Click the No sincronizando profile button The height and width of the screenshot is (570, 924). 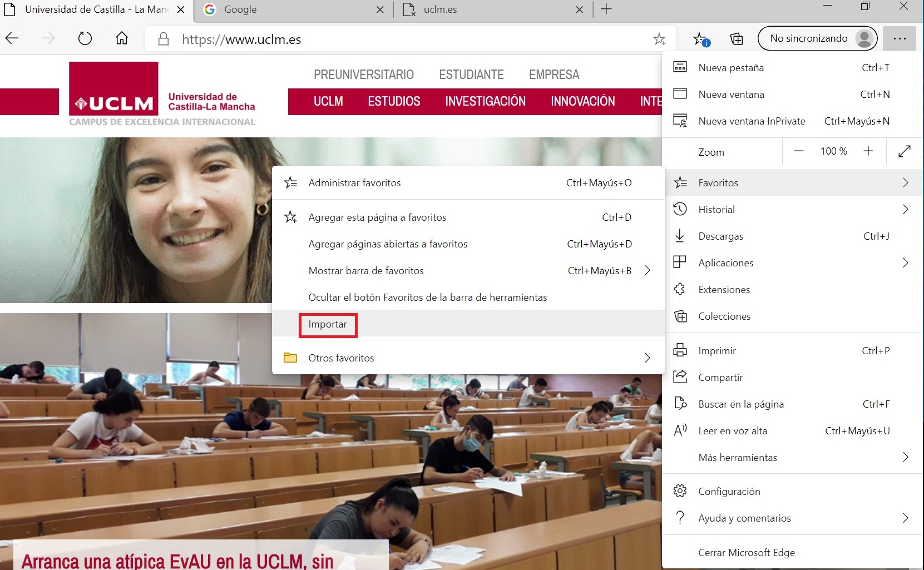click(817, 38)
